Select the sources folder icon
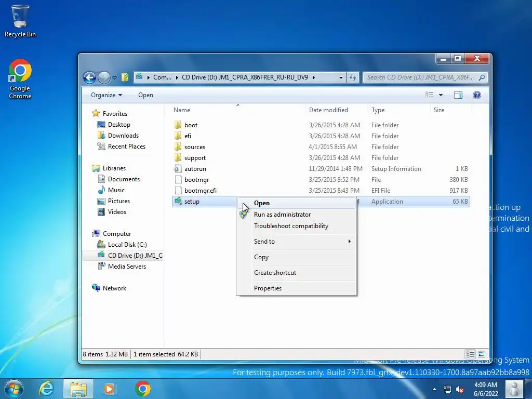 click(178, 147)
